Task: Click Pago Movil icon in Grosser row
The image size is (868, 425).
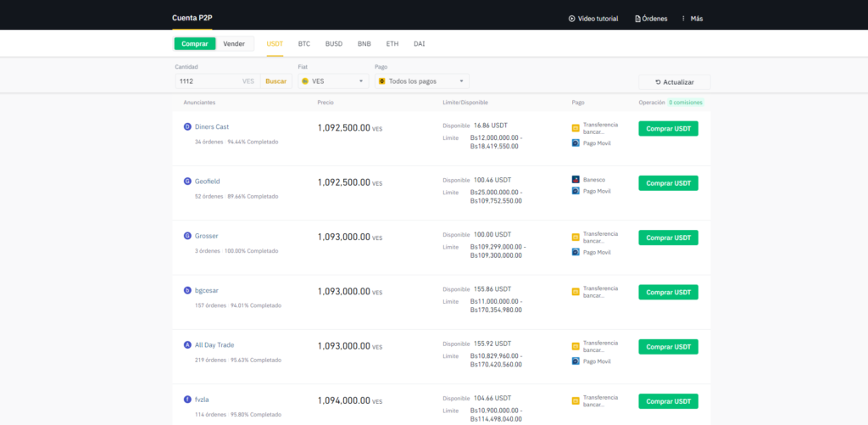Action: (576, 252)
